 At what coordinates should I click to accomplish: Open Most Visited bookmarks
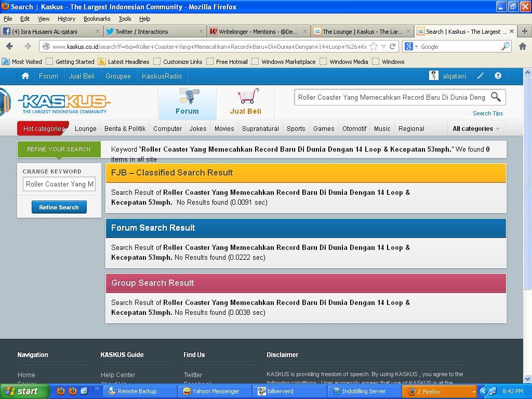22,62
